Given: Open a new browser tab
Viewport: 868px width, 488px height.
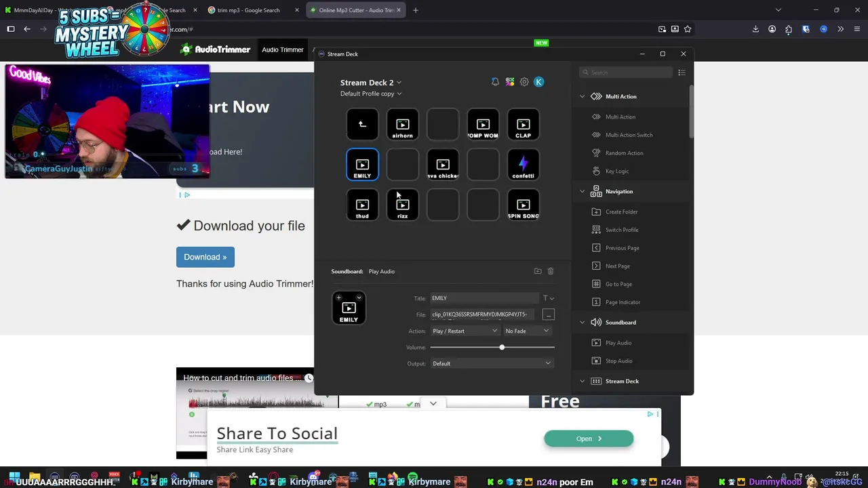Looking at the screenshot, I should [x=416, y=10].
